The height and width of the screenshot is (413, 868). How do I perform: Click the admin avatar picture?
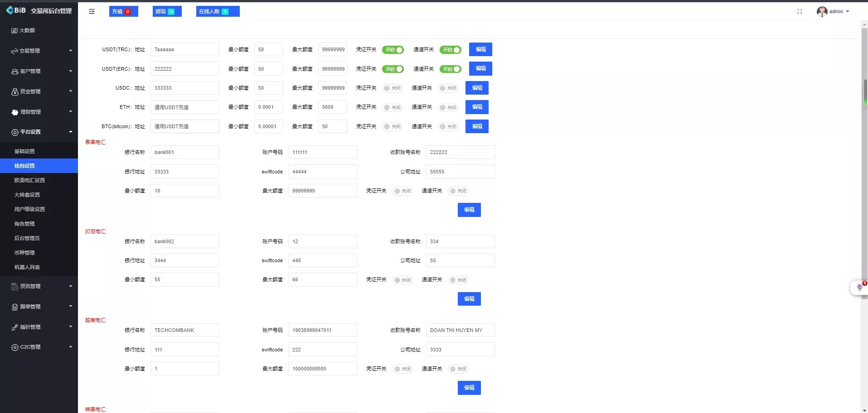[822, 11]
